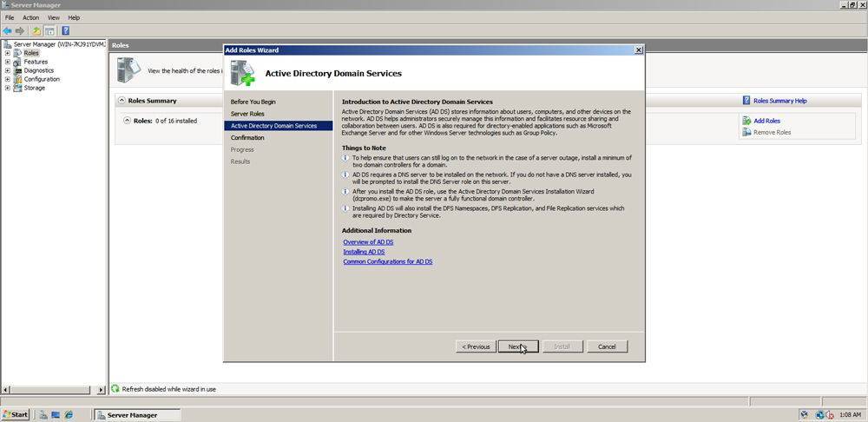This screenshot has width=868, height=422.
Task: Click Internet Explorer icon in taskbar
Action: pyautogui.click(x=69, y=415)
